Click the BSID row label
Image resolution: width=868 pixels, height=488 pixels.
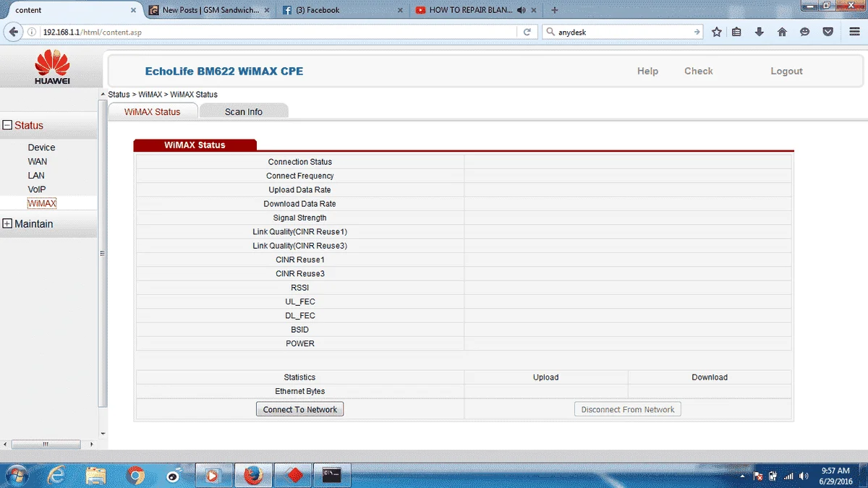tap(300, 330)
